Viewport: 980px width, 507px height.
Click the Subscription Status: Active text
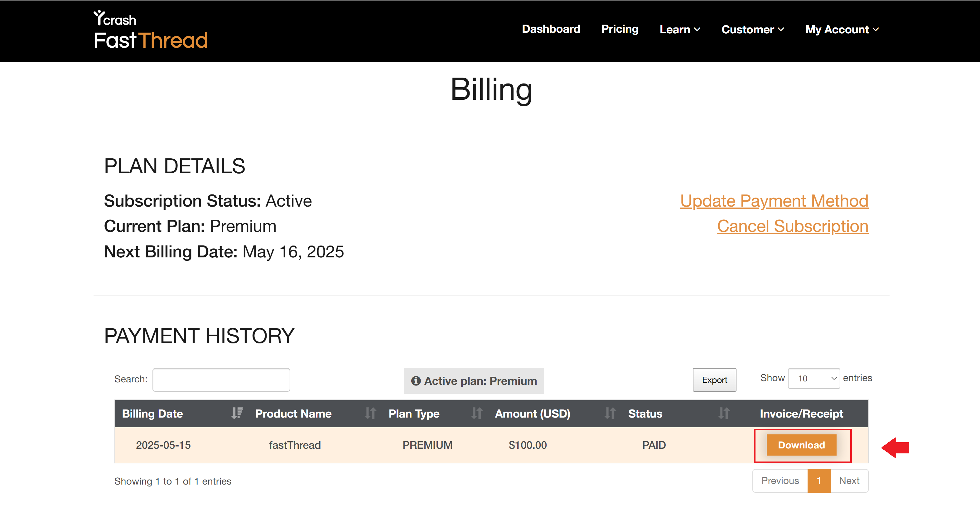(208, 201)
